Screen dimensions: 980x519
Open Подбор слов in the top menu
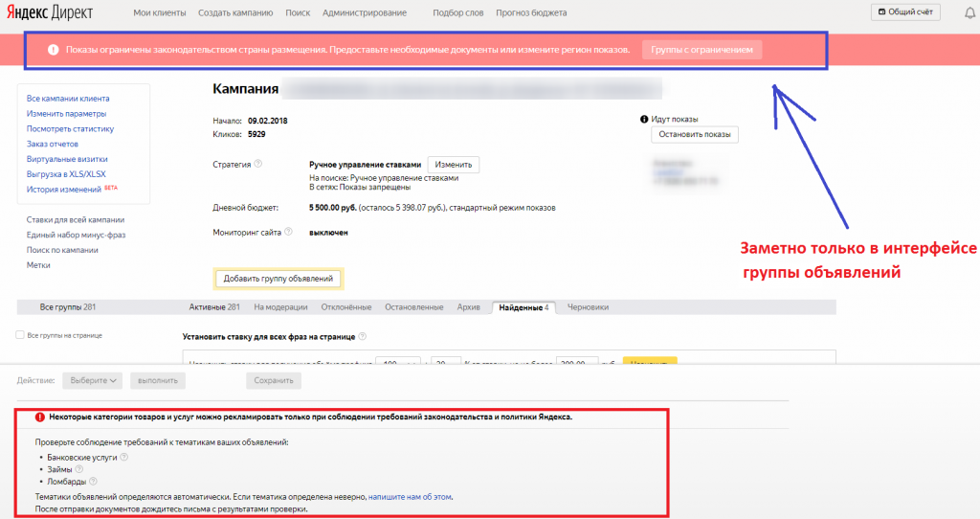pyautogui.click(x=458, y=12)
